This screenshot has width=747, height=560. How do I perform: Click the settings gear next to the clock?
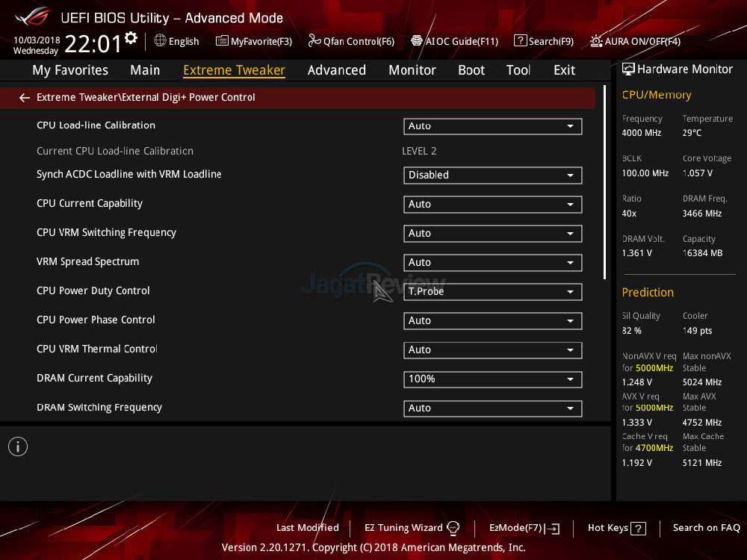click(131, 38)
